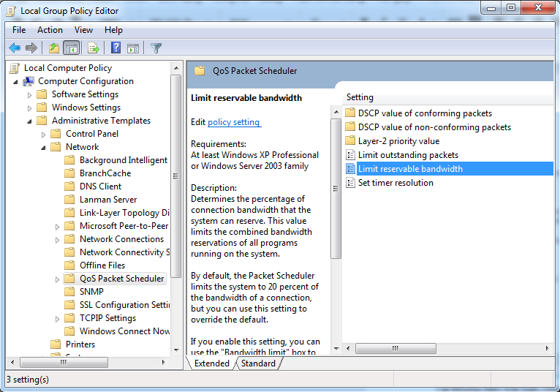
Task: Switch to the Standard tab
Action: tap(258, 363)
